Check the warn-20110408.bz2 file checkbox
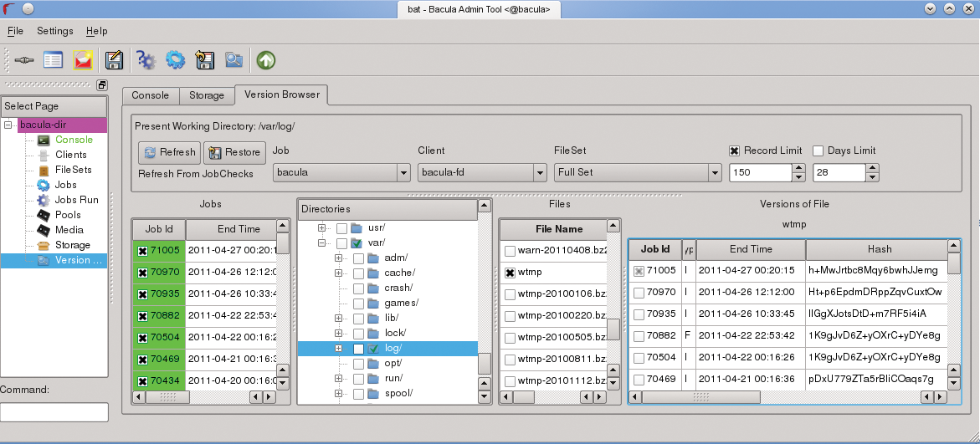This screenshot has width=980, height=444. (x=510, y=251)
